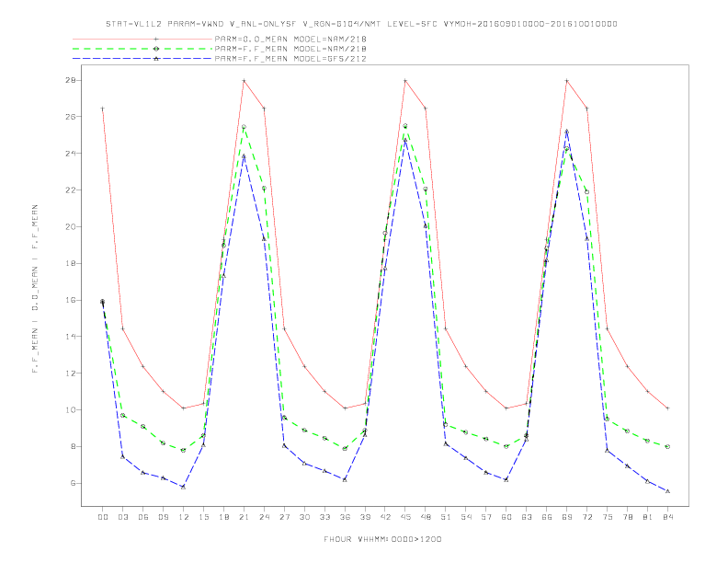The height and width of the screenshot is (563, 728).
Task: Click green circle data point at hour 84
Action: coord(667,446)
